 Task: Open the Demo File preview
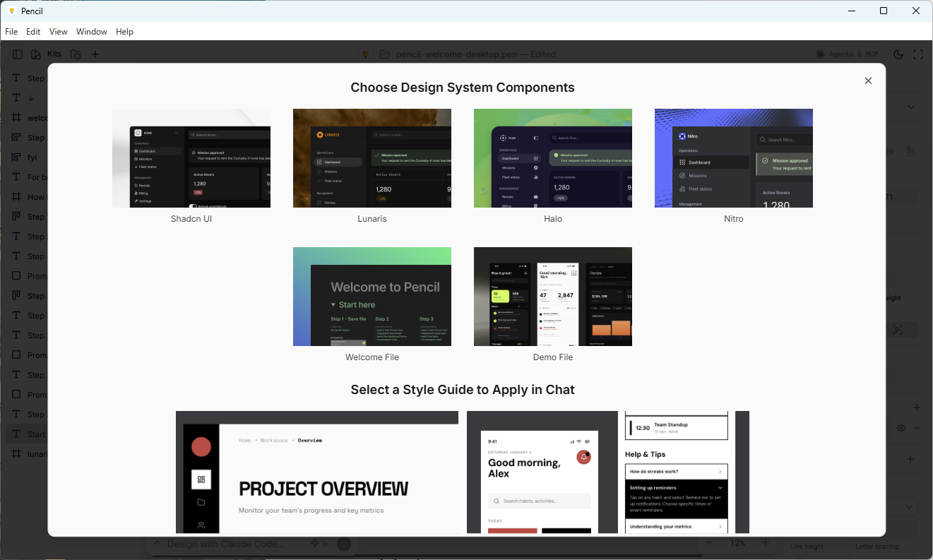coord(553,297)
